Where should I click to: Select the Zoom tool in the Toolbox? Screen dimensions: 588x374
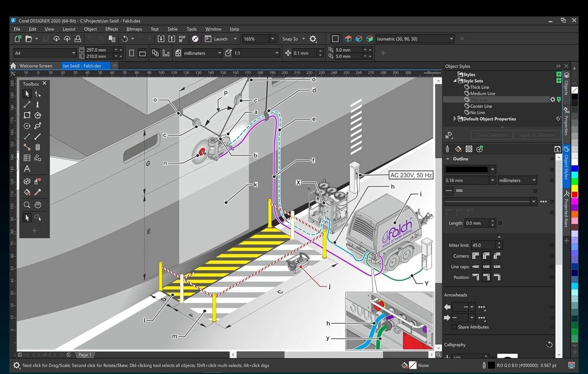pos(27,204)
